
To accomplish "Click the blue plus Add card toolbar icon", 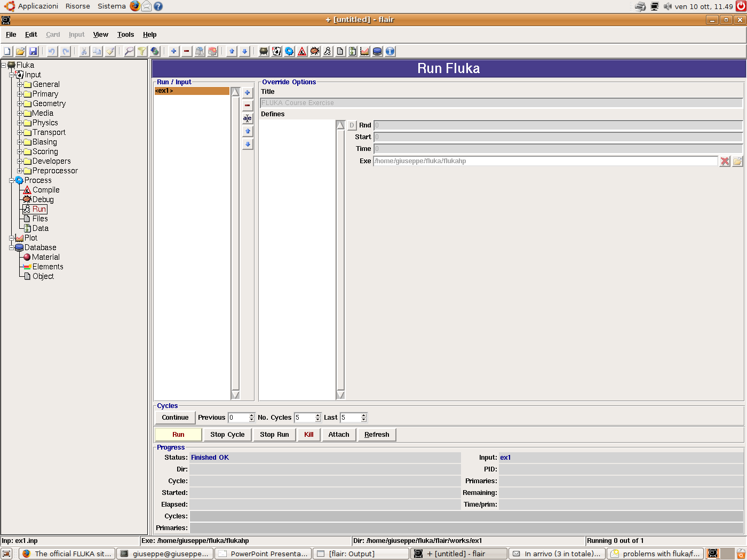I will tap(174, 51).
